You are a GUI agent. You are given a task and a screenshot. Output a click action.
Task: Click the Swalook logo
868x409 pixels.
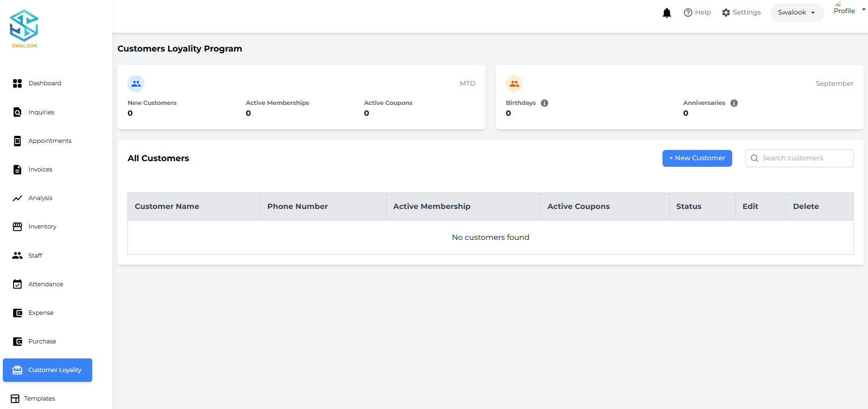coord(24,29)
